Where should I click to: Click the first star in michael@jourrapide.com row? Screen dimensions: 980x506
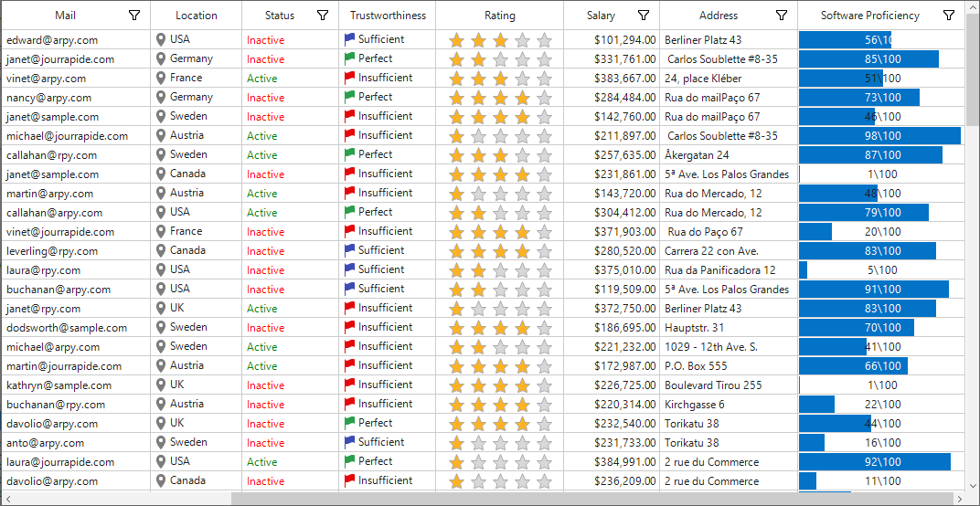[457, 137]
